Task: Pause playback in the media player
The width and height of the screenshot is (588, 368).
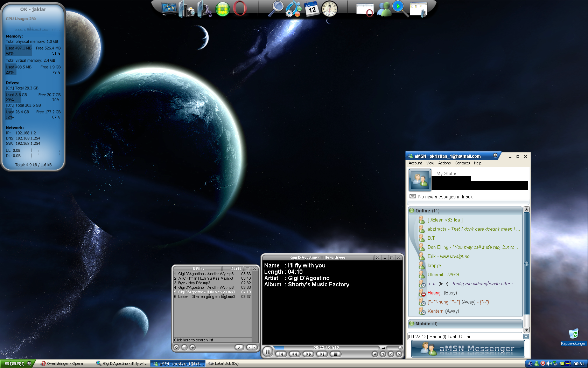Action: pos(268,351)
